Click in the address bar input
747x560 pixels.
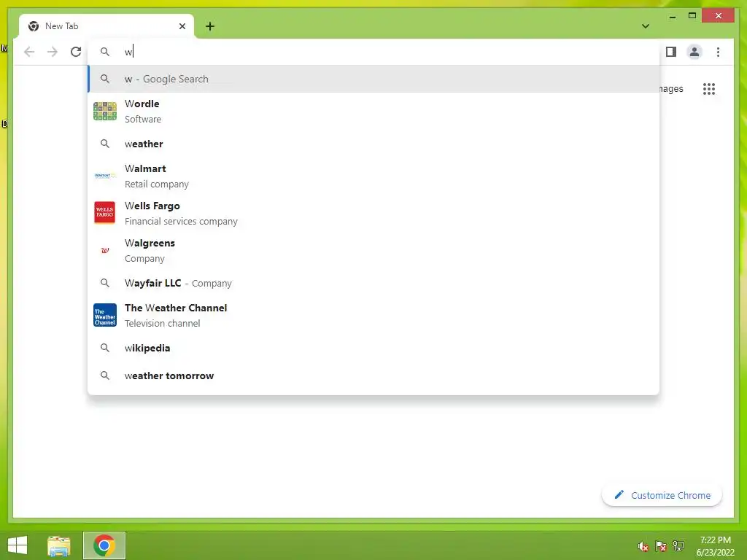374,52
